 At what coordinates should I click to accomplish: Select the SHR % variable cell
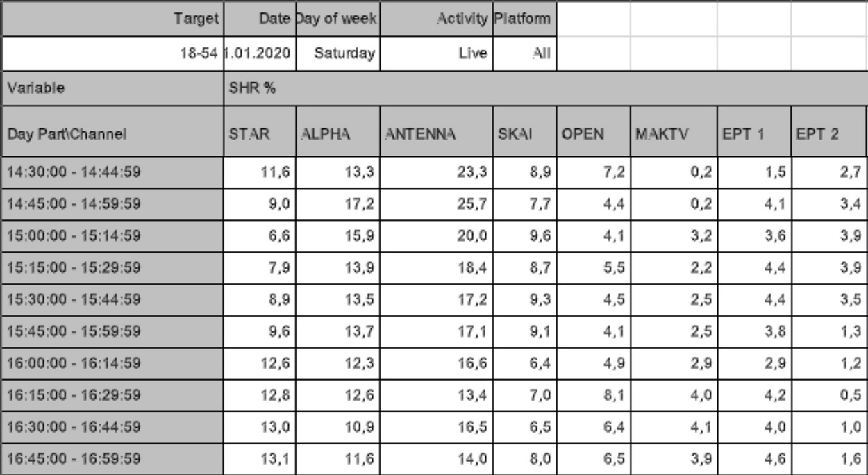click(x=545, y=88)
